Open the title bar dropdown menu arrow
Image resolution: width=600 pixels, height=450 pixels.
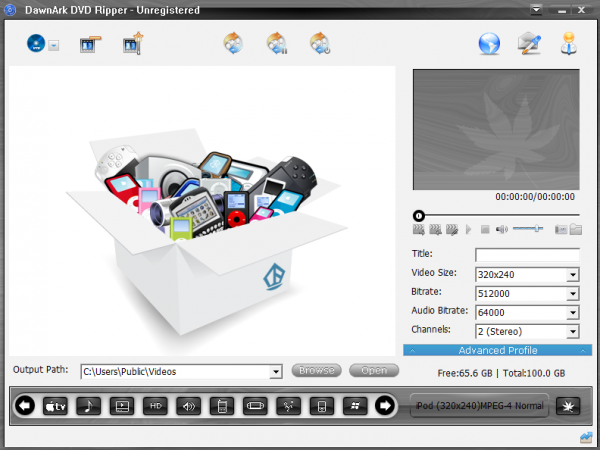(x=536, y=9)
